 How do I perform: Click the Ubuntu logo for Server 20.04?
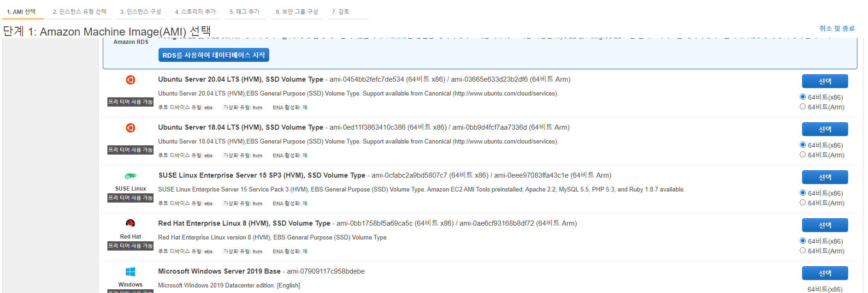130,80
